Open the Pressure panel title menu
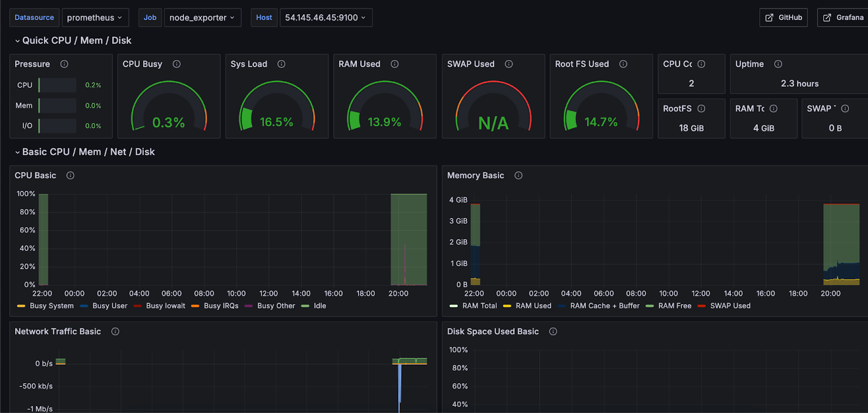The height and width of the screenshot is (413, 868). click(32, 64)
